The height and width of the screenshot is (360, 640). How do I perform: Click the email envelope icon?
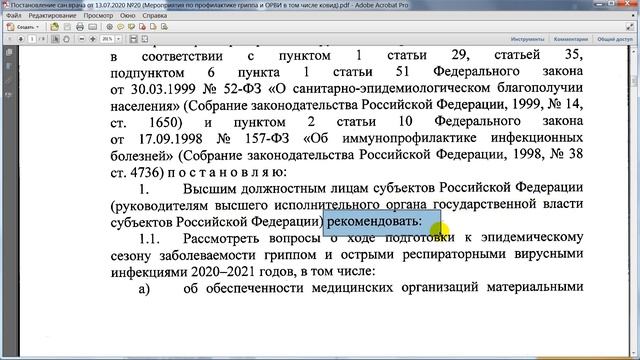93,27
